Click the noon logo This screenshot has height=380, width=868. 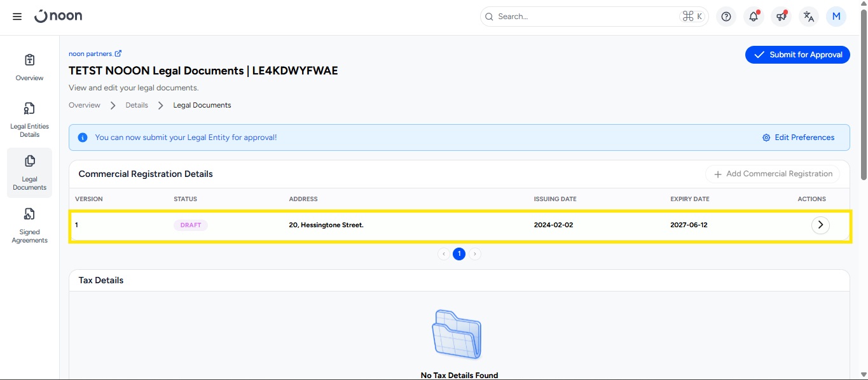pos(59,17)
